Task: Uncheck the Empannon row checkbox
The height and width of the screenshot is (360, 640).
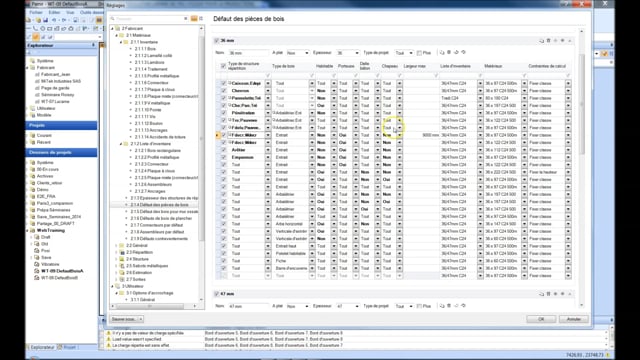Action: coord(223,157)
